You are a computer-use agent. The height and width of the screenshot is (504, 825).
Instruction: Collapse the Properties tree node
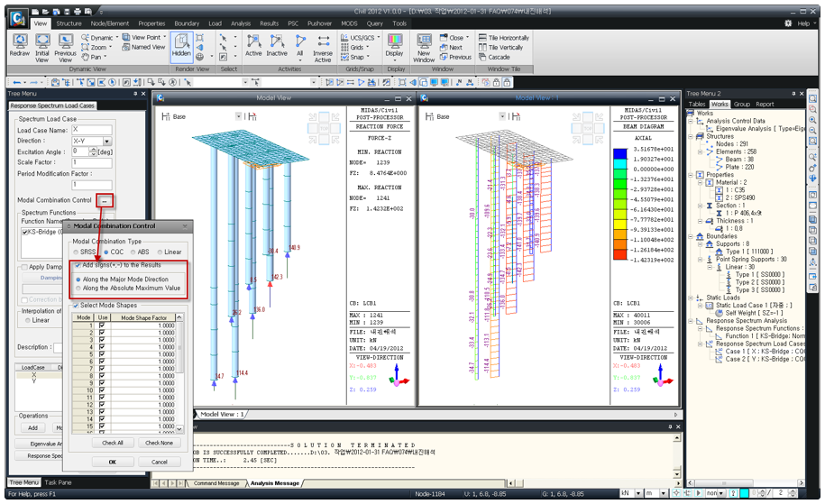(691, 175)
